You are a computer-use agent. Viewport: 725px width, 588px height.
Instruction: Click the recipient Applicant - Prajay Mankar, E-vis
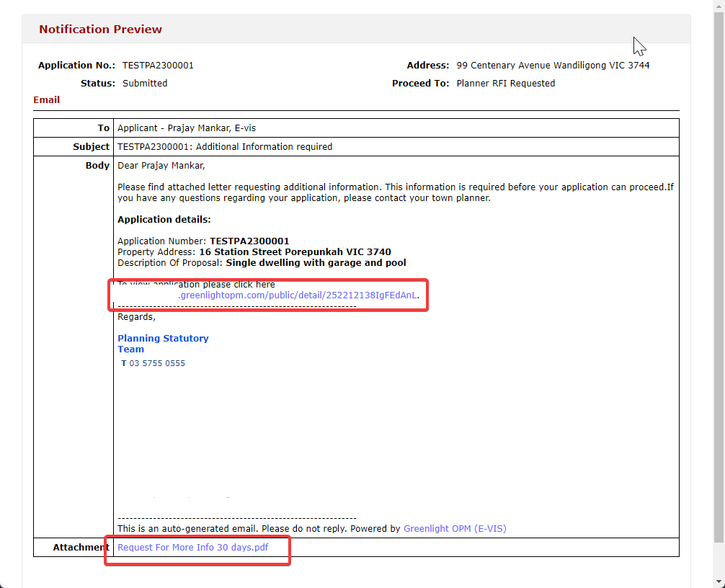[187, 128]
